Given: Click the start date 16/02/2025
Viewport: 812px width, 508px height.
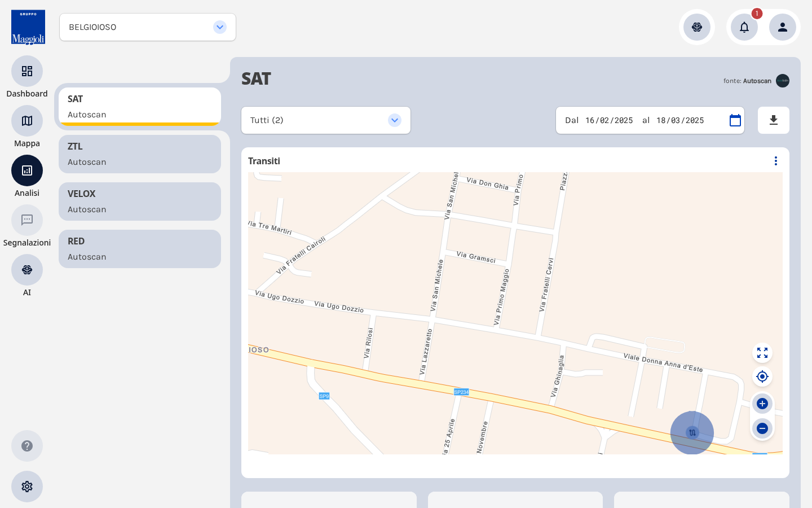Looking at the screenshot, I should click(609, 120).
